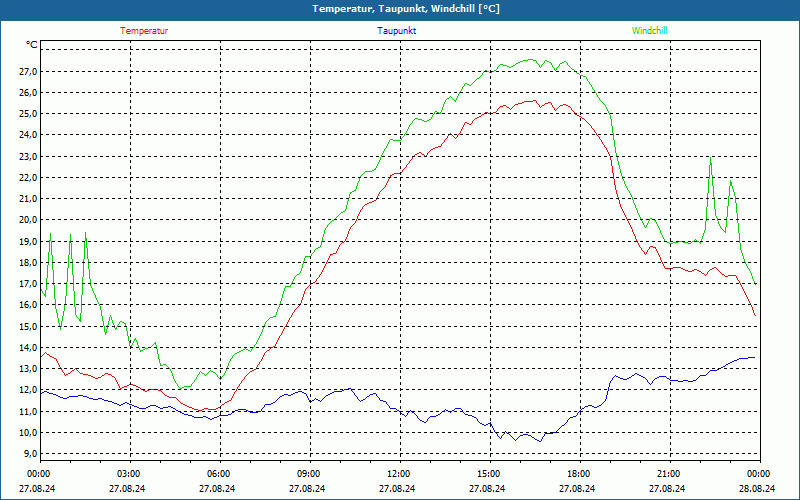Click the '06:00' time label
The height and width of the screenshot is (500, 800).
(217, 474)
